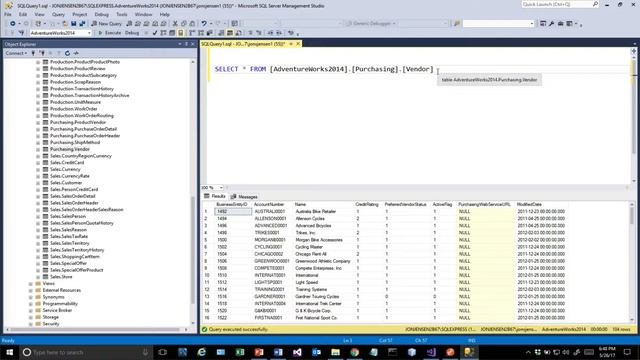
Task: Expand the Synonyms folder
Action: click(31, 297)
